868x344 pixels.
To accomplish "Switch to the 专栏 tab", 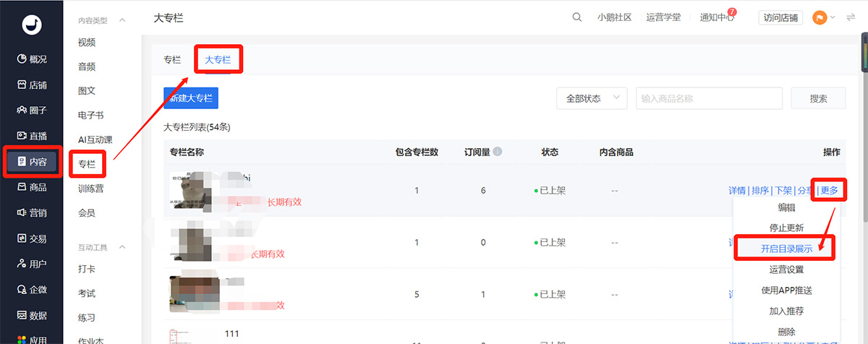I will click(172, 59).
